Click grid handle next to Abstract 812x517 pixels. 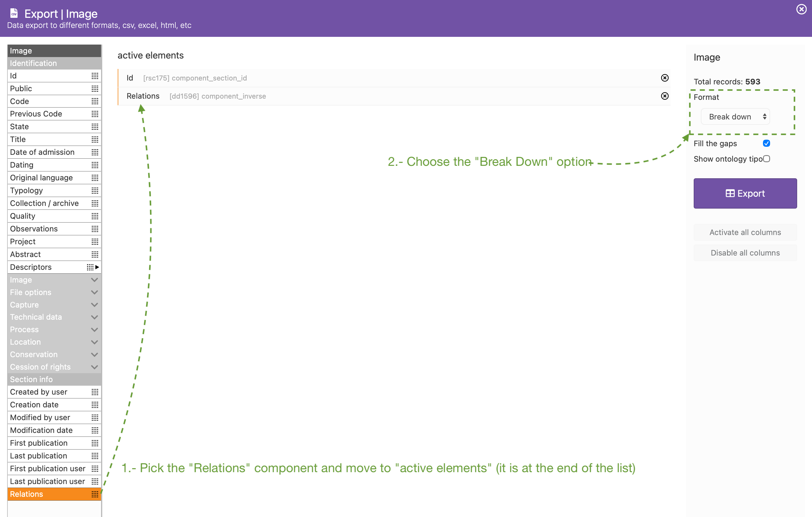click(95, 254)
